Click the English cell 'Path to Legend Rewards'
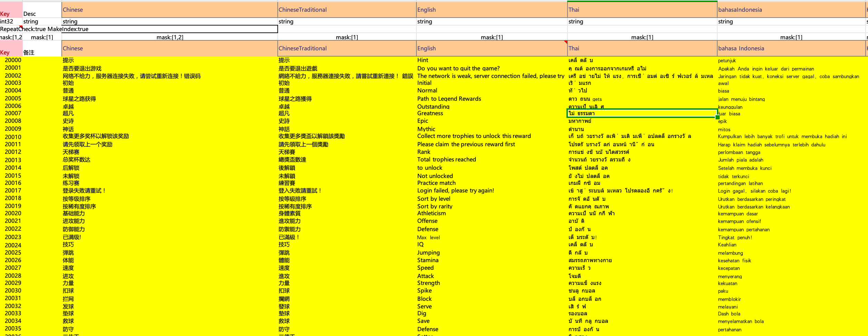 492,99
